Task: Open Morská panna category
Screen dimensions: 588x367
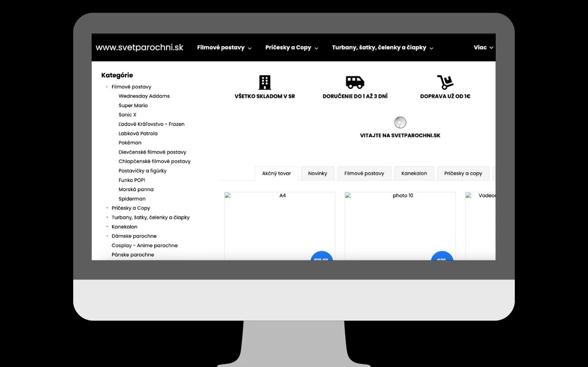Action: point(136,189)
